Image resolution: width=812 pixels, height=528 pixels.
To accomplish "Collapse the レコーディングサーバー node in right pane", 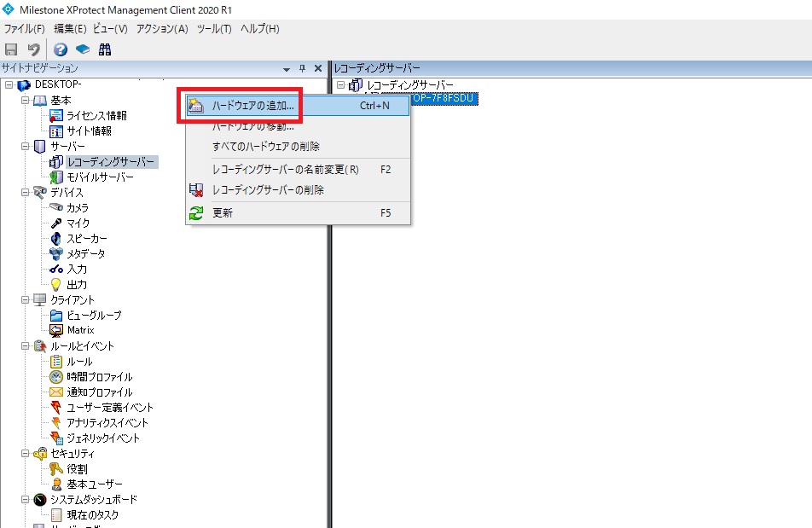I will pos(341,84).
